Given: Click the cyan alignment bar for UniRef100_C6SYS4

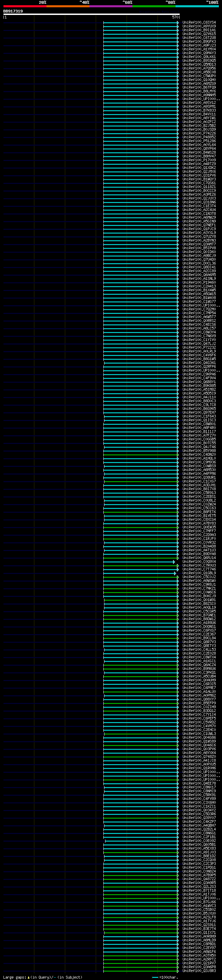Looking at the screenshot, I should click(x=141, y=23).
